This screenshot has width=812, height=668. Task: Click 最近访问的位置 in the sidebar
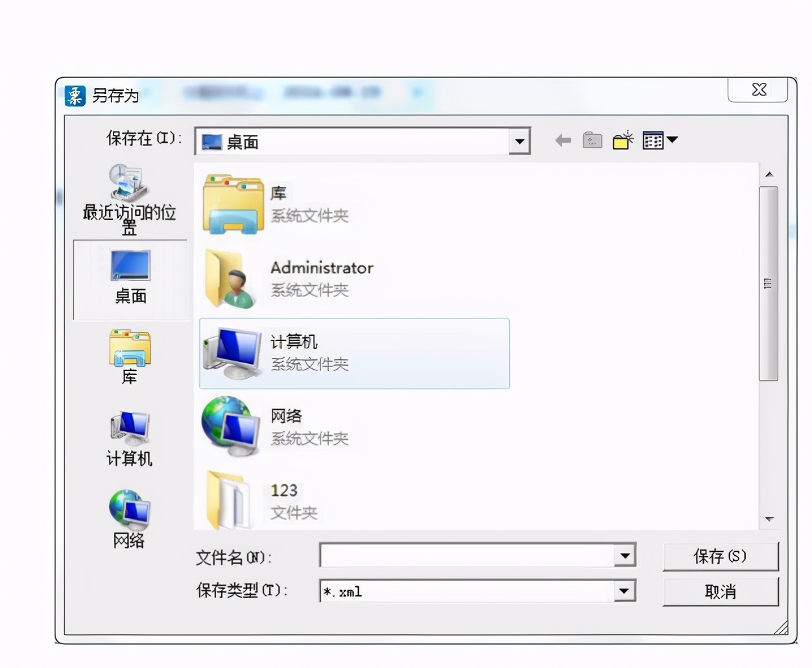(129, 201)
